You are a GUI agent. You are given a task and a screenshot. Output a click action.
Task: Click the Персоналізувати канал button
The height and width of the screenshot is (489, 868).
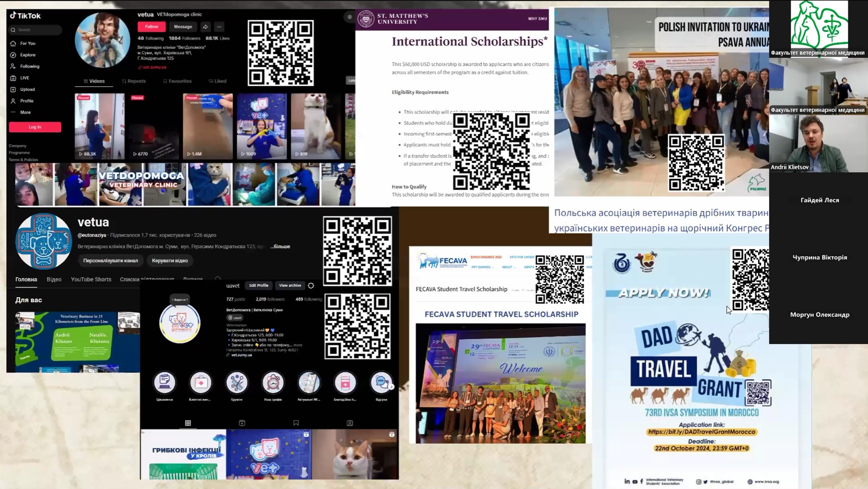point(110,261)
